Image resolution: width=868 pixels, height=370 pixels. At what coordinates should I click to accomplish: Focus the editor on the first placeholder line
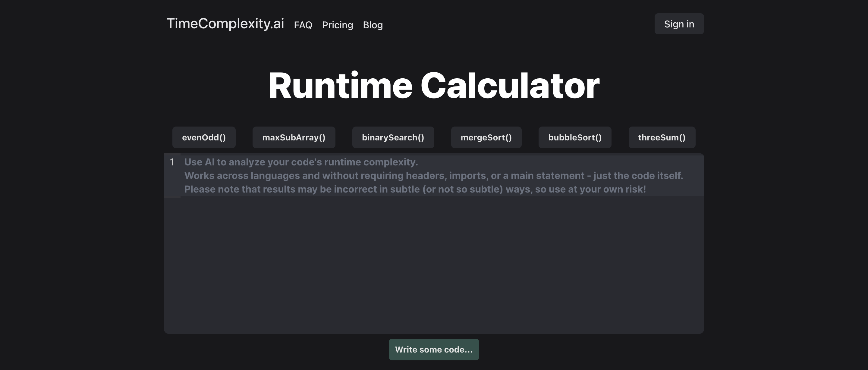[300, 162]
